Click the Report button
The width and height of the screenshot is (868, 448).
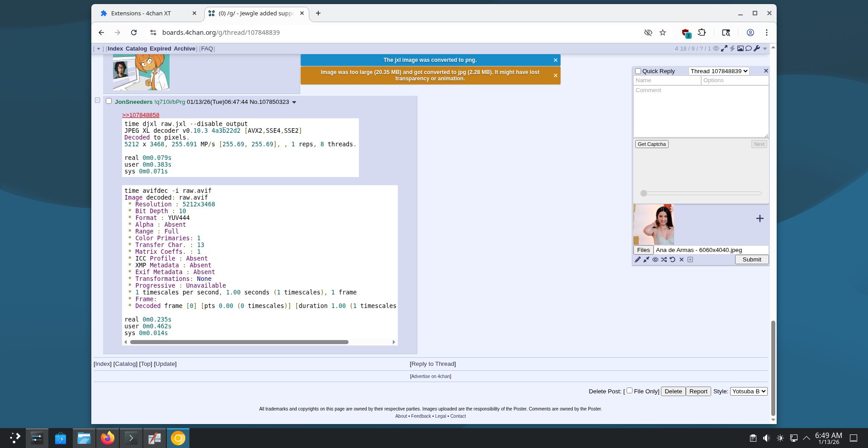point(698,392)
